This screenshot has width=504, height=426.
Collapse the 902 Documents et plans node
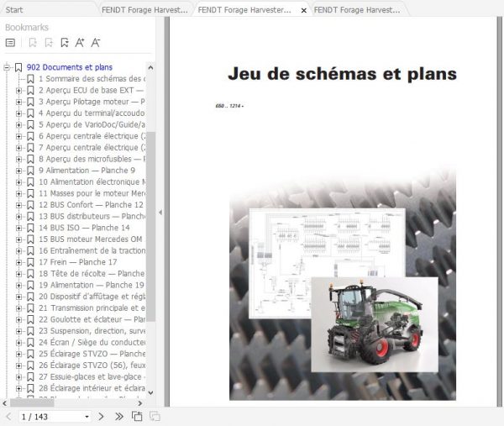7,67
